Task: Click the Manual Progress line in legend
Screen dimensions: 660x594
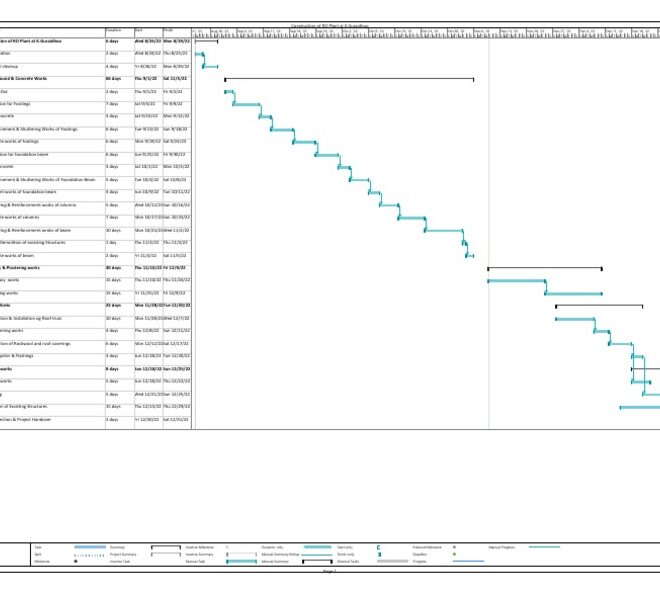Action: (x=544, y=547)
